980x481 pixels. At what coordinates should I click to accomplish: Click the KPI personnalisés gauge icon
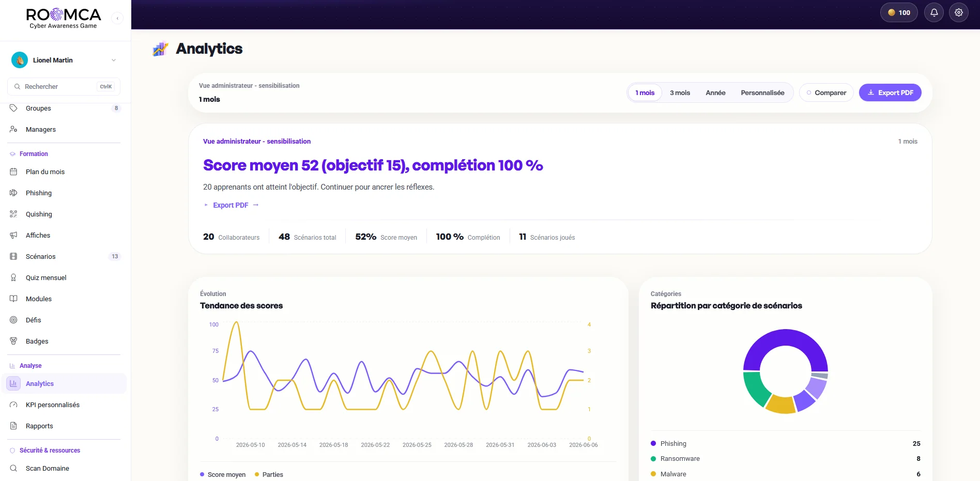pos(13,405)
